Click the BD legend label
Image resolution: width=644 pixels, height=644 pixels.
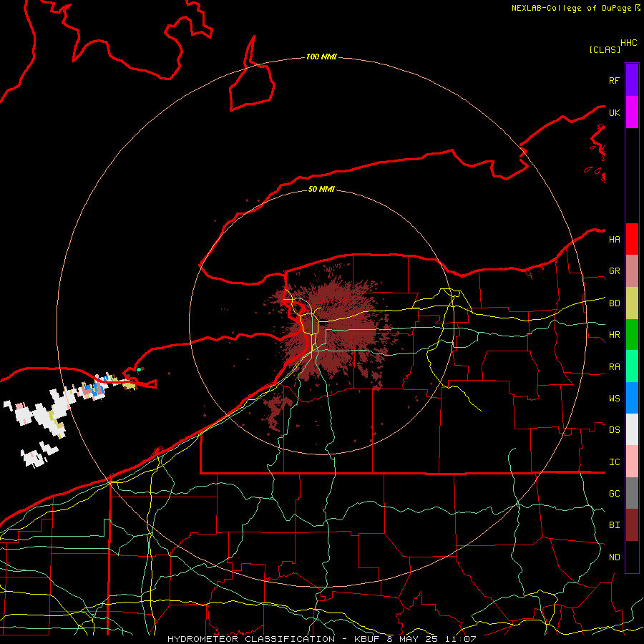pos(614,303)
